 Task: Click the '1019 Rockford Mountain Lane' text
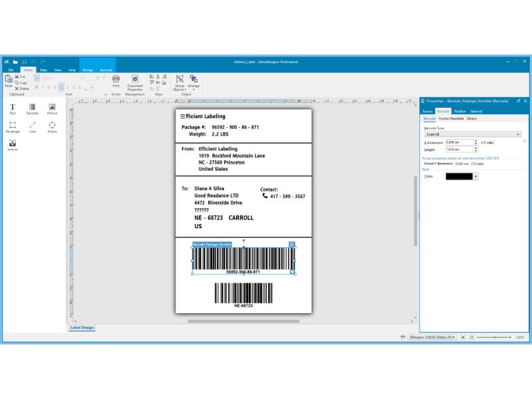click(231, 156)
